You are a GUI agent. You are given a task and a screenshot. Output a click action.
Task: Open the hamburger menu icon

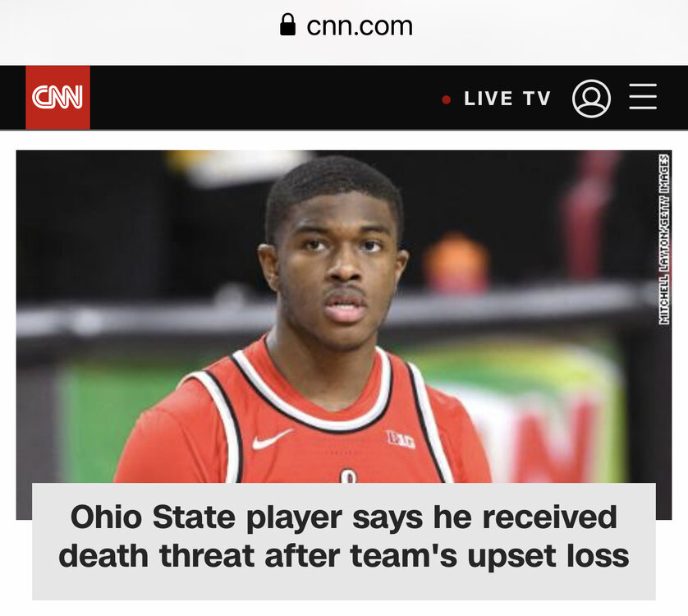643,97
